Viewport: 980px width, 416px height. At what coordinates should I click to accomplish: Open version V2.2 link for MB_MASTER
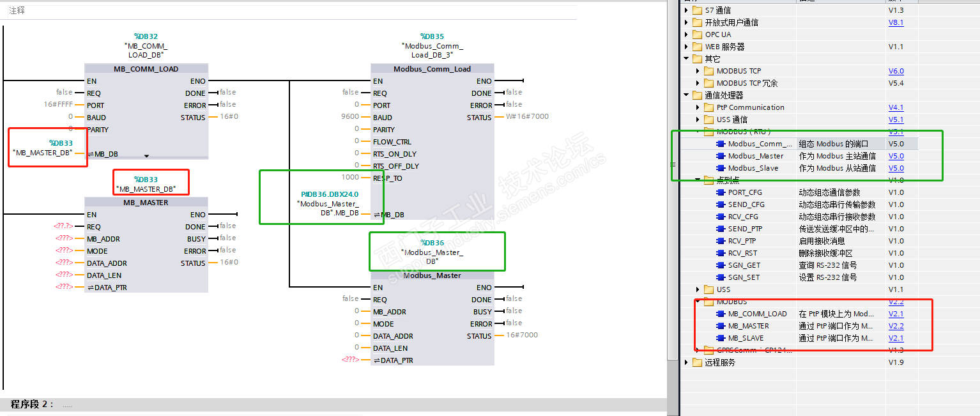896,326
